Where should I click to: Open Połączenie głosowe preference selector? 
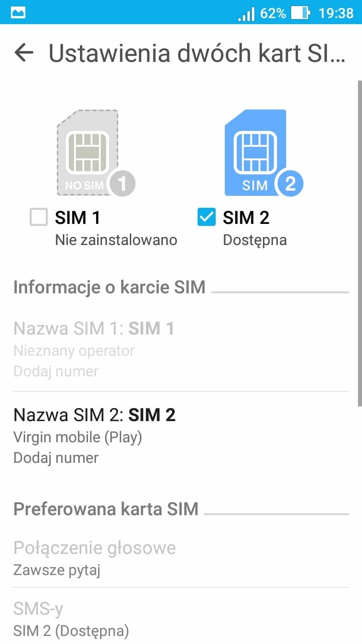[95, 547]
